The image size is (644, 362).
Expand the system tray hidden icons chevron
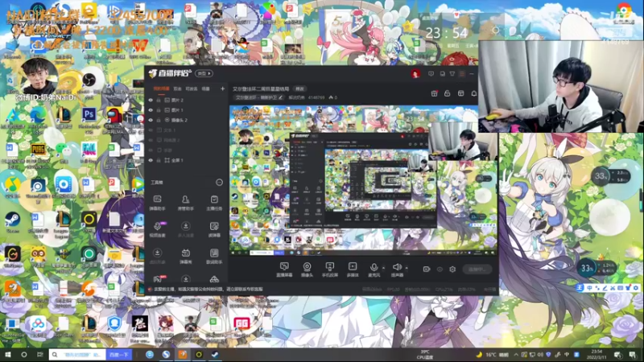[x=516, y=355]
